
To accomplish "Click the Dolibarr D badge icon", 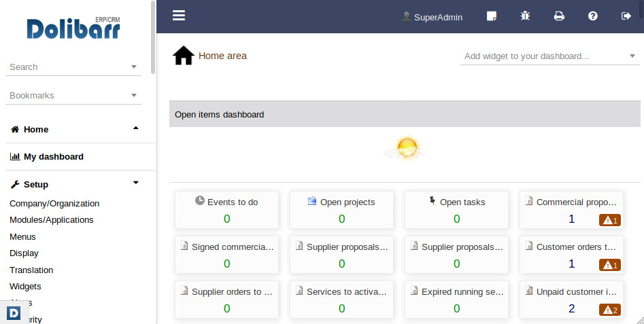I will [x=14, y=313].
